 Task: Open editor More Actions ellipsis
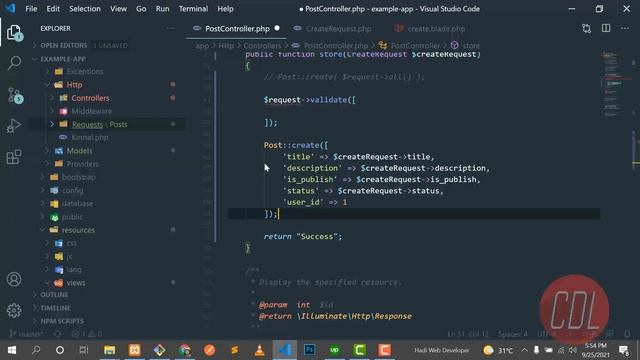point(625,28)
